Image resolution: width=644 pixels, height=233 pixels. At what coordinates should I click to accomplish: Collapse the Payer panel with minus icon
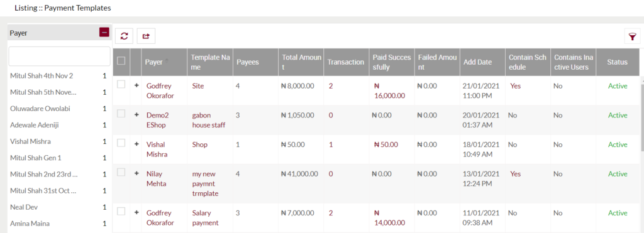(x=104, y=33)
